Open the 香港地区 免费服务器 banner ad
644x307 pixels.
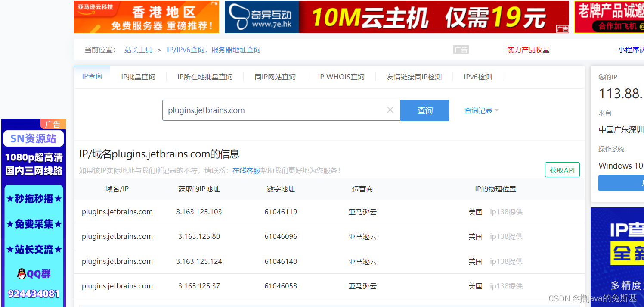pos(146,17)
